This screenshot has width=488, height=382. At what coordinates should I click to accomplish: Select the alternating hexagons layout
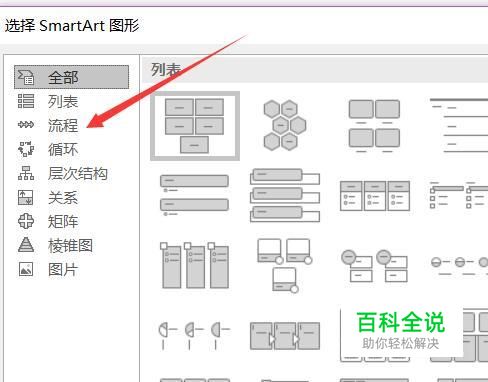pos(285,125)
